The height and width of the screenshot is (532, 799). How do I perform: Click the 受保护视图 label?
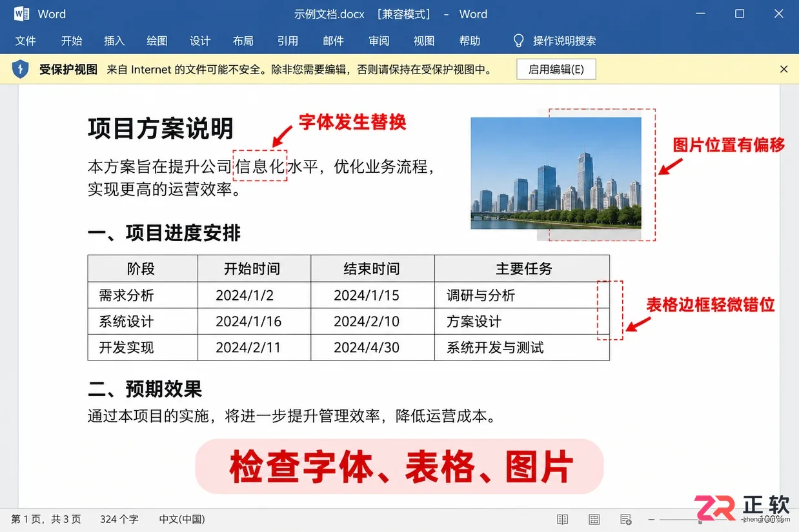point(68,70)
